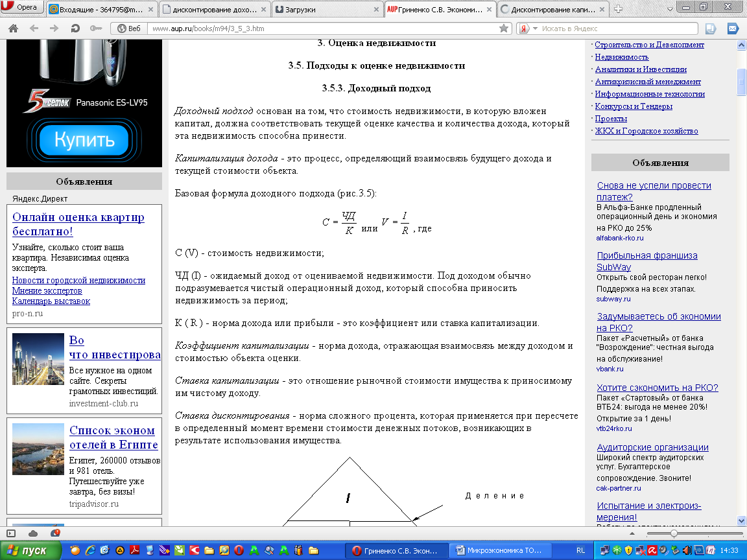The width and height of the screenshot is (747, 560).
Task: Click the scrollbar down arrow
Action: pyautogui.click(x=741, y=520)
